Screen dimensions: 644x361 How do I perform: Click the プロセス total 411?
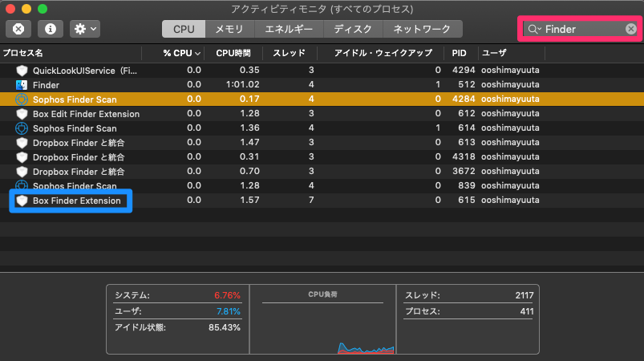[x=527, y=311]
